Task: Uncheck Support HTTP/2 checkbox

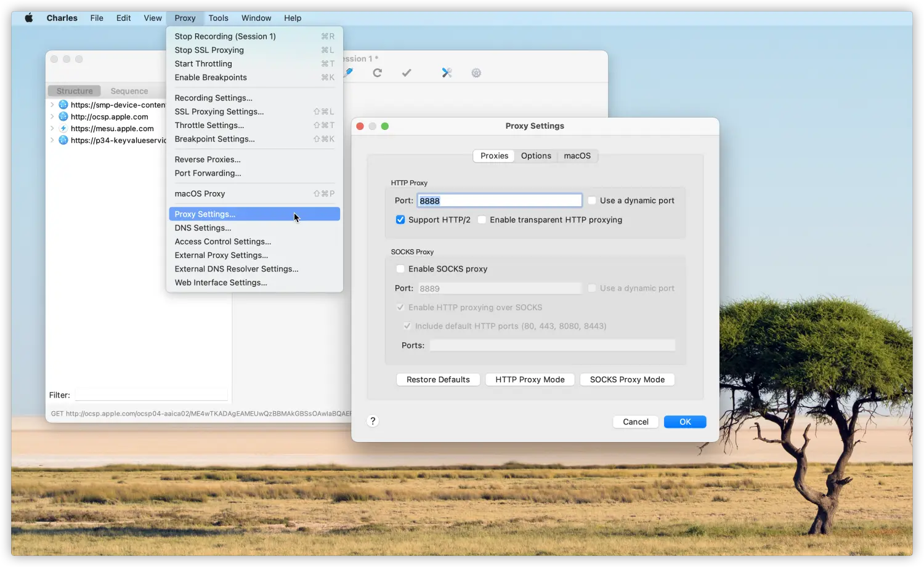Action: (x=400, y=220)
